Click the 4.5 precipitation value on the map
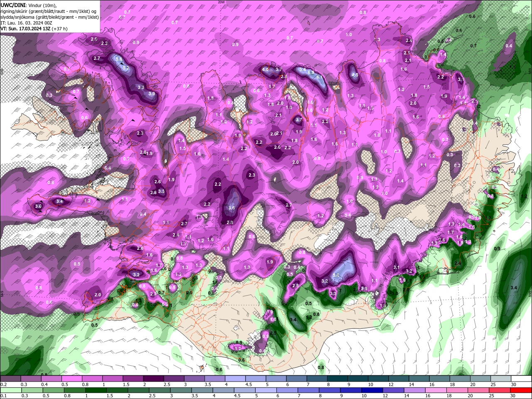 tap(355, 75)
